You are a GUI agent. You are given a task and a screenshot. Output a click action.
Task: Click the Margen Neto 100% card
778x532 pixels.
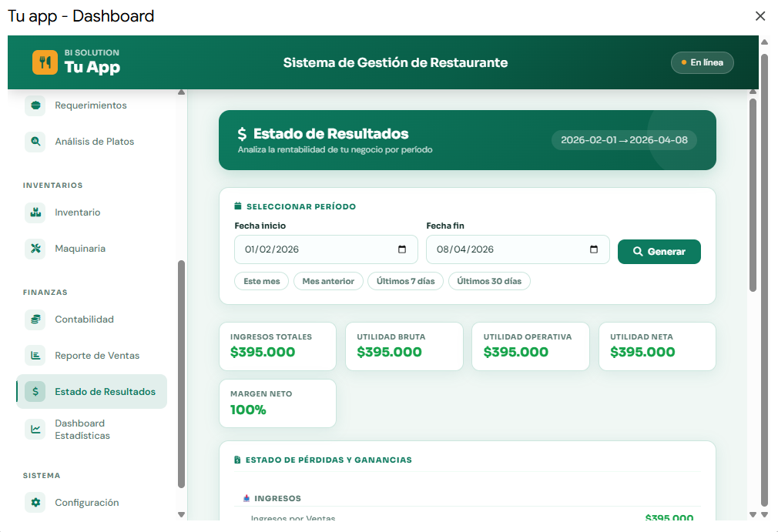277,403
